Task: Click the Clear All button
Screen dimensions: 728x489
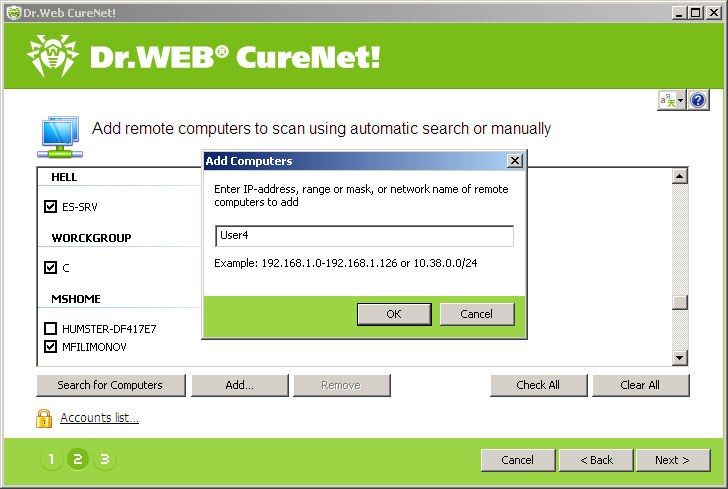Action: click(640, 385)
